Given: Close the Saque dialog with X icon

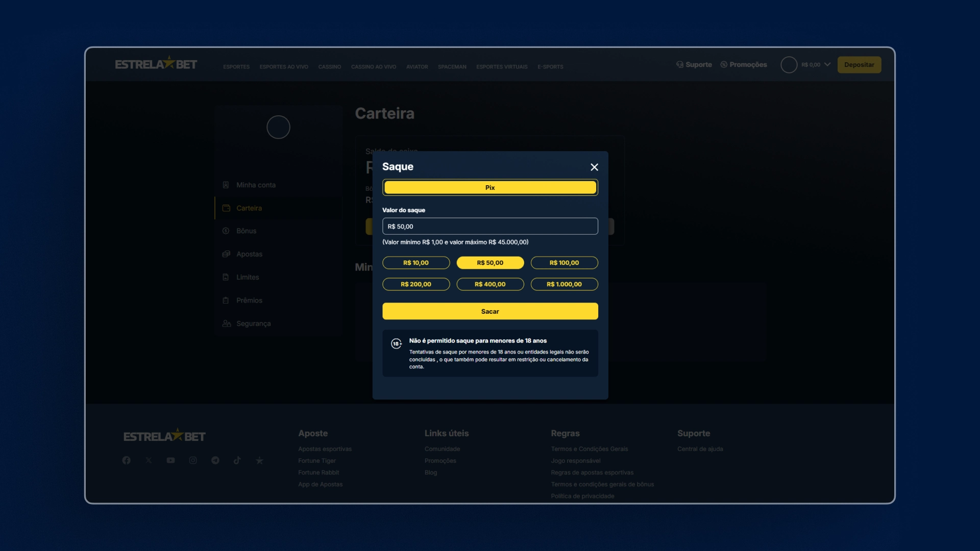Looking at the screenshot, I should coord(594,167).
